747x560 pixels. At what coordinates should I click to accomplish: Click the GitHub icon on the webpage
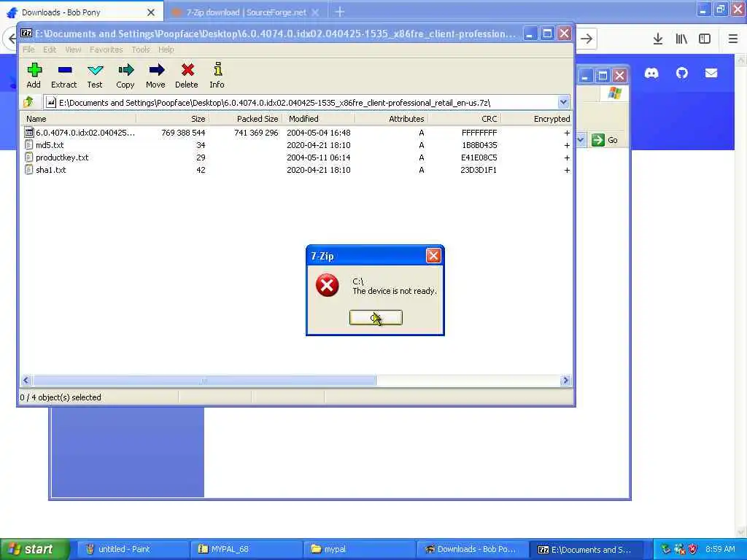(682, 73)
